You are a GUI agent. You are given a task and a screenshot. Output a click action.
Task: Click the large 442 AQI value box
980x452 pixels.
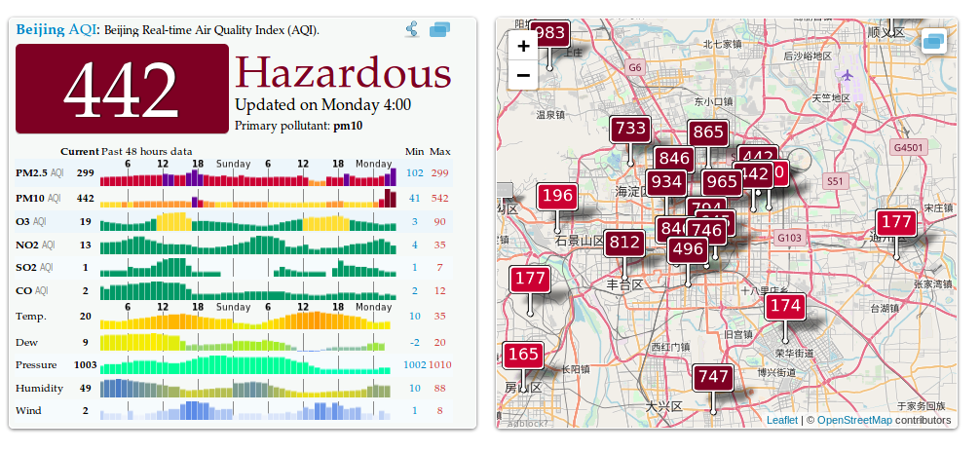(122, 89)
